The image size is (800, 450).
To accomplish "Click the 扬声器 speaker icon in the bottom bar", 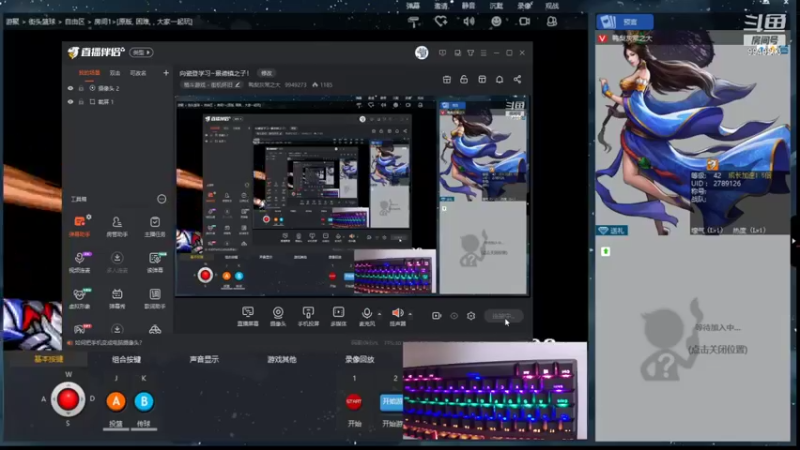I will 397,313.
